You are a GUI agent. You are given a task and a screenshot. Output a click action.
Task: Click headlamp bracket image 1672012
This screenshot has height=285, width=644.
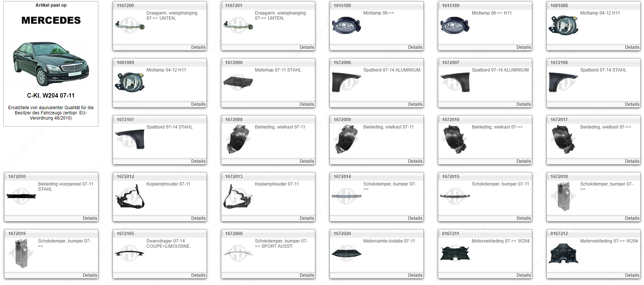point(130,196)
